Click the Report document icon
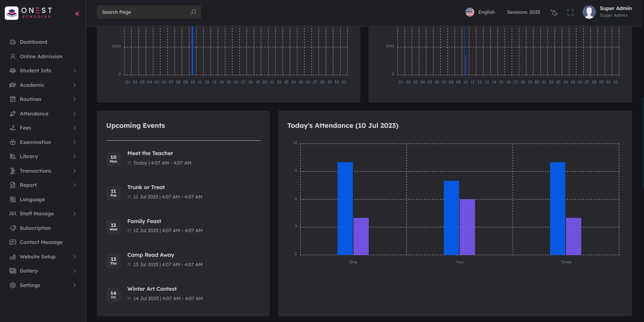The image size is (644, 322). pyautogui.click(x=13, y=185)
